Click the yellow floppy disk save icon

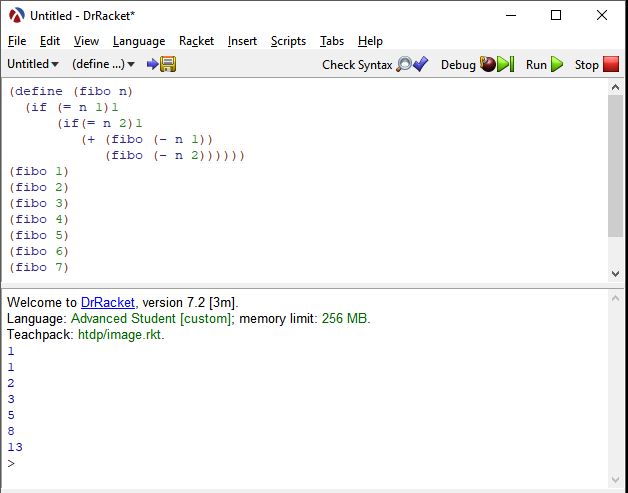[168, 64]
